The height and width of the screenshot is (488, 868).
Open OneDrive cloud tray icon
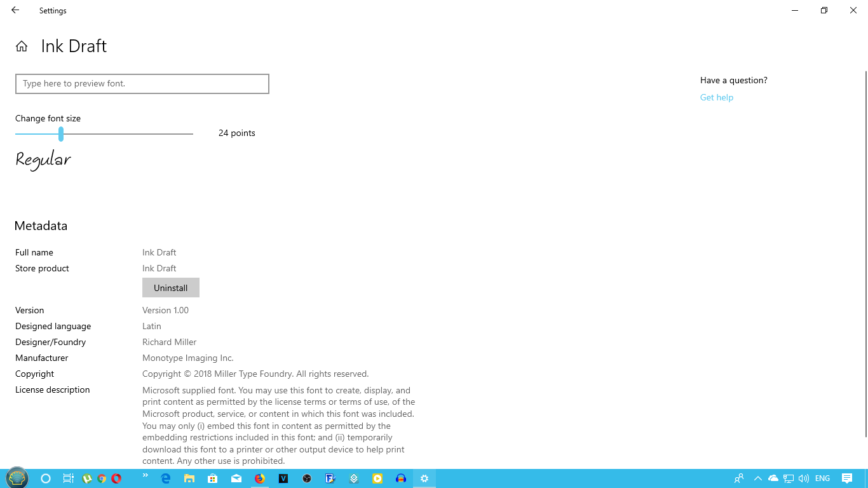(773, 478)
